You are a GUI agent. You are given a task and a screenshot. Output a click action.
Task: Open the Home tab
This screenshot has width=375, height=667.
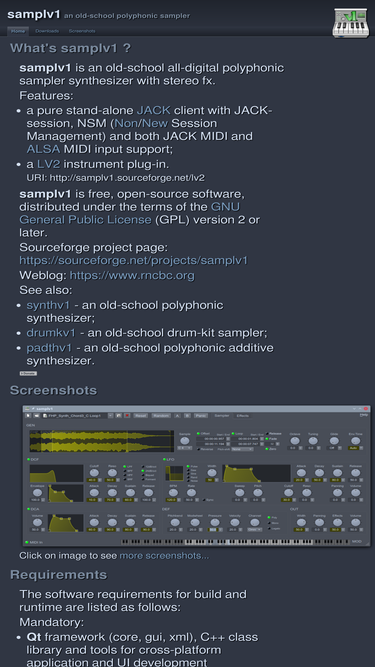(18, 31)
